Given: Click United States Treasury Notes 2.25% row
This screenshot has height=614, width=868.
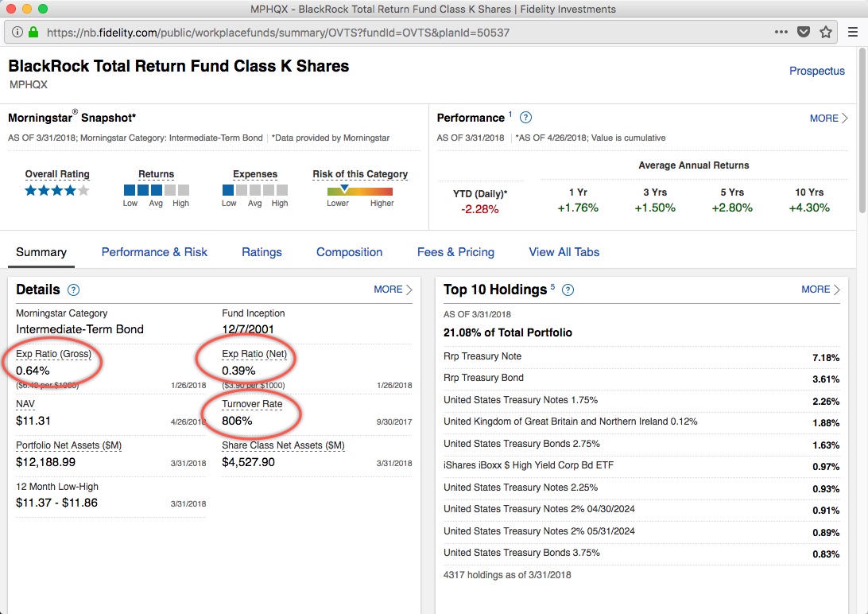Looking at the screenshot, I should click(641, 488).
